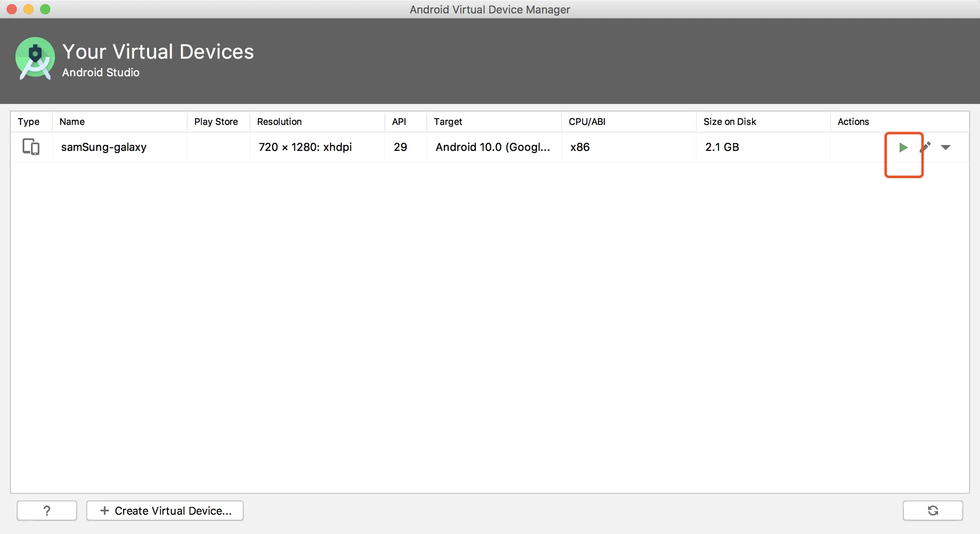Click Create Virtual Device button

click(x=165, y=511)
